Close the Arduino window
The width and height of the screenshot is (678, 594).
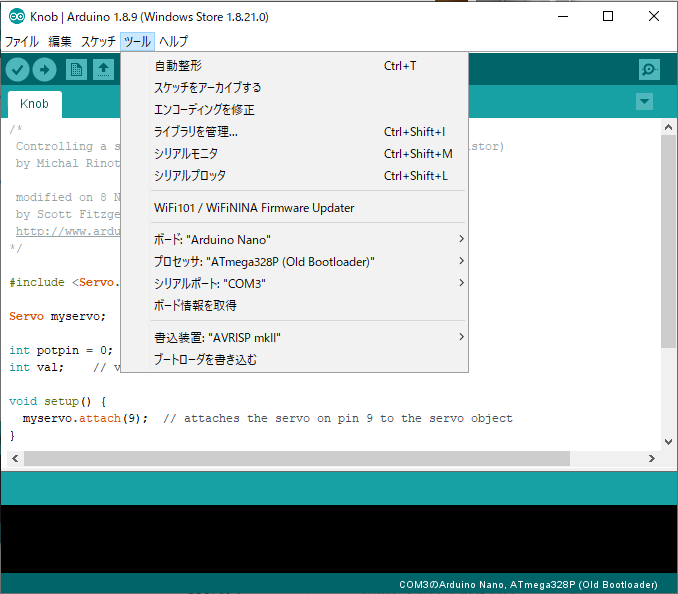coord(654,16)
